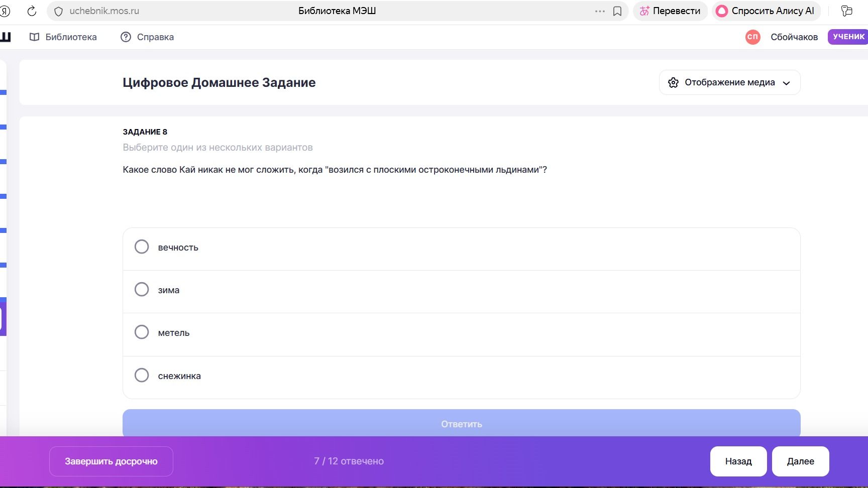This screenshot has width=868, height=488.
Task: Click the Цифровое Домашнее Задание heading
Action: (x=219, y=83)
